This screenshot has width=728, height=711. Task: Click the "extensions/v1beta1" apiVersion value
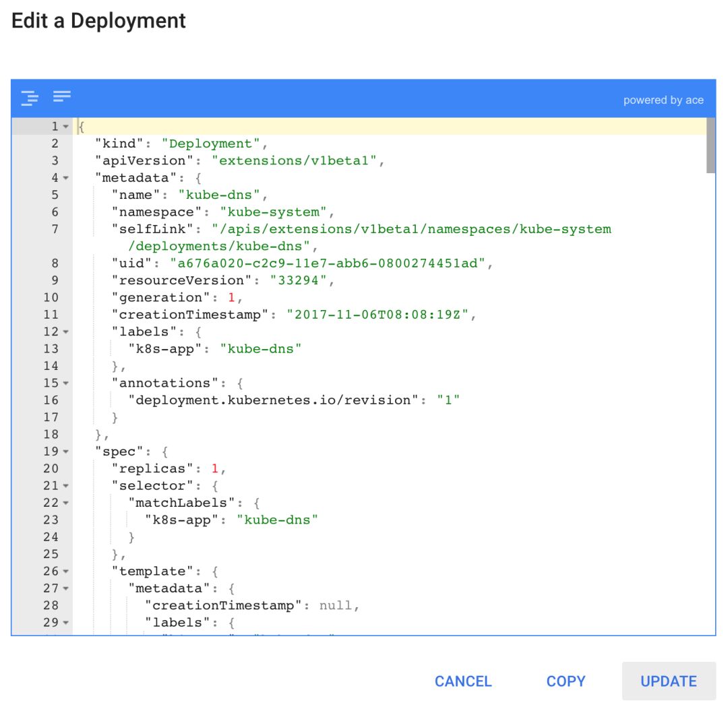point(294,160)
